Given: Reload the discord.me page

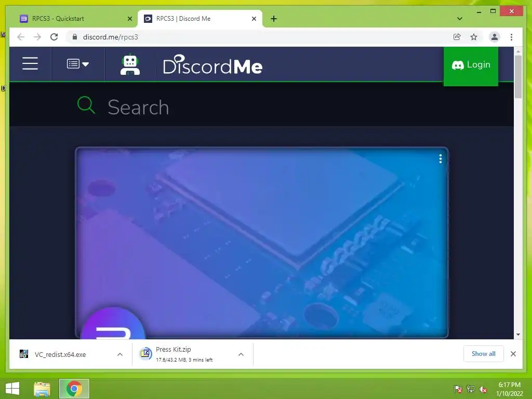Looking at the screenshot, I should 54,37.
